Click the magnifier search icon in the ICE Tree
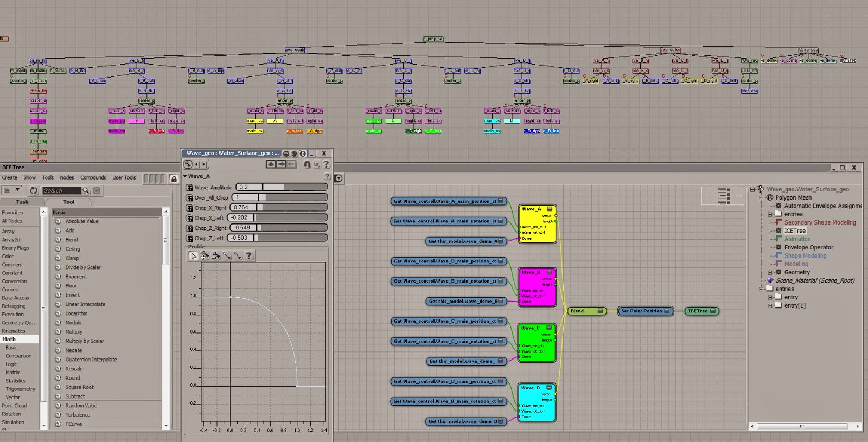The width and height of the screenshot is (868, 442). [x=86, y=190]
